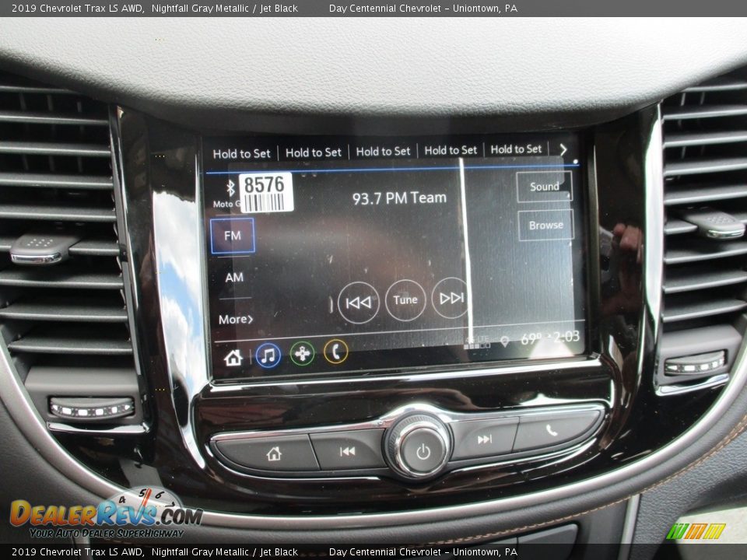Tap the 93.7 PM Team station display
This screenshot has width=747, height=560.
400,198
